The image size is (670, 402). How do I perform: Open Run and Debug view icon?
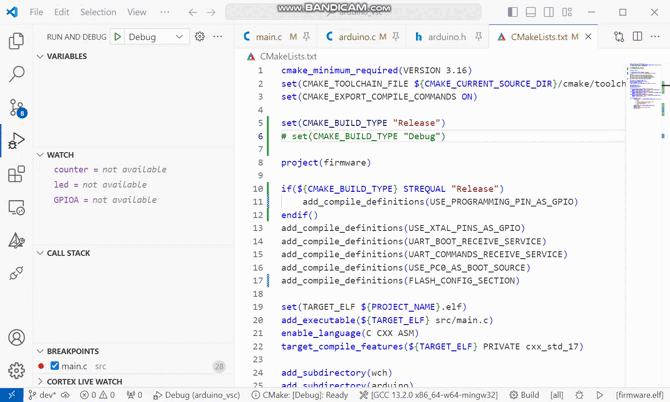(x=16, y=141)
